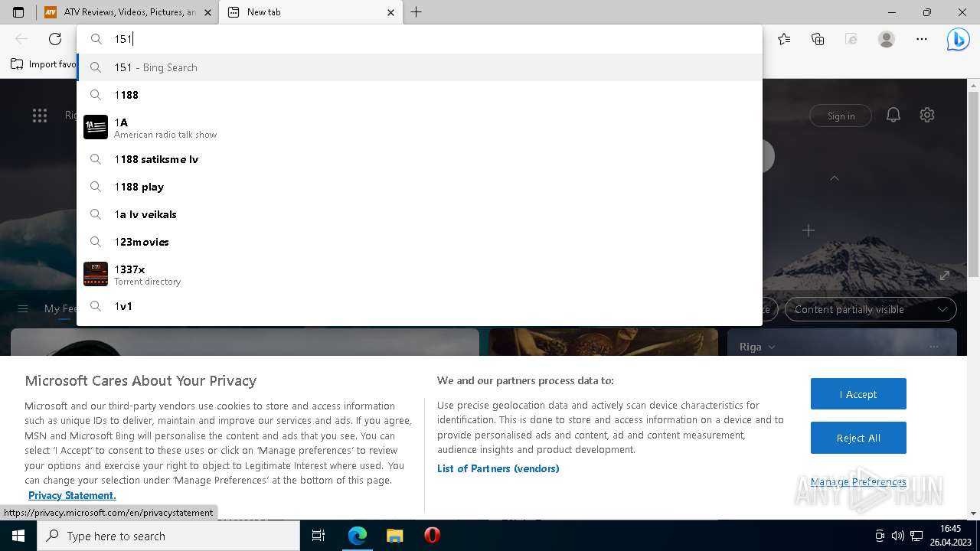Click the network tray icon
This screenshot has height=551, width=980.
(916, 536)
